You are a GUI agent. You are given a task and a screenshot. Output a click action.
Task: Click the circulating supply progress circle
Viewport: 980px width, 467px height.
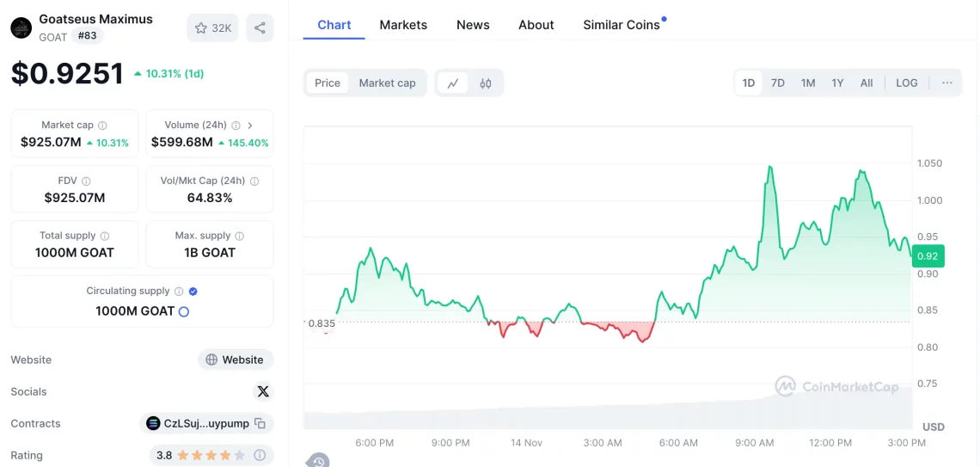click(184, 311)
